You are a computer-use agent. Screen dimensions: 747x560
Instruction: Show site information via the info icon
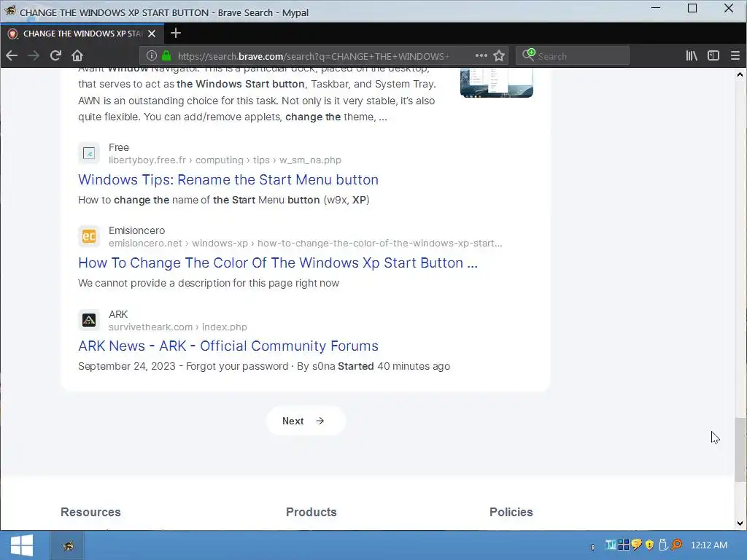click(152, 55)
